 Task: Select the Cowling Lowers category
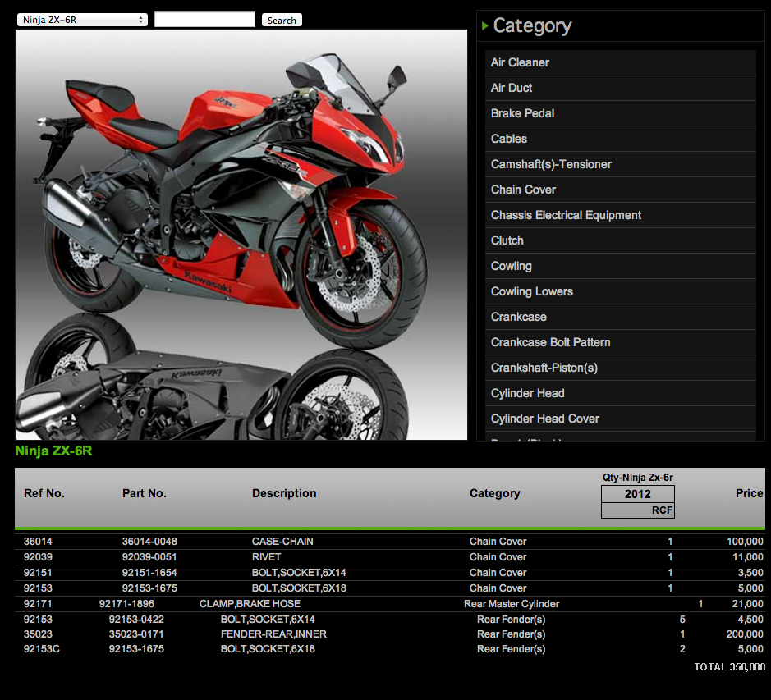620,291
